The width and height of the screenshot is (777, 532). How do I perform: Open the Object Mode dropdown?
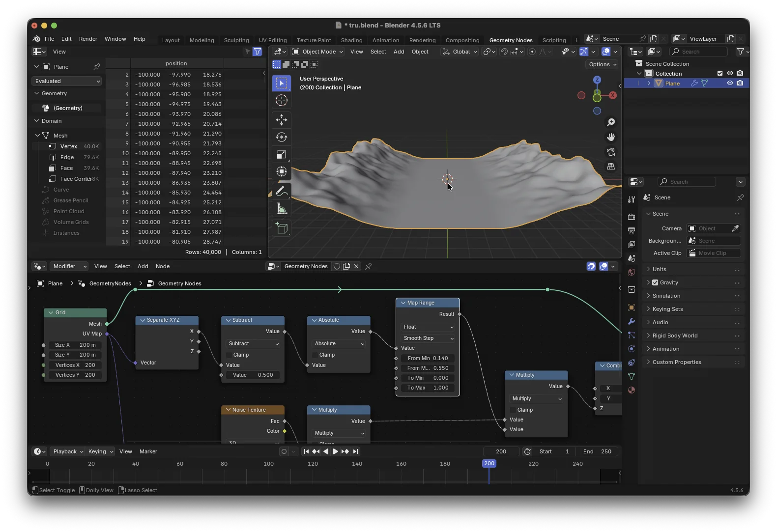click(317, 52)
